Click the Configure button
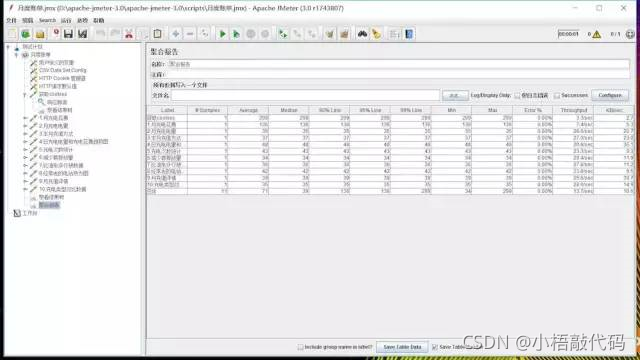The image size is (640, 360). pos(610,96)
